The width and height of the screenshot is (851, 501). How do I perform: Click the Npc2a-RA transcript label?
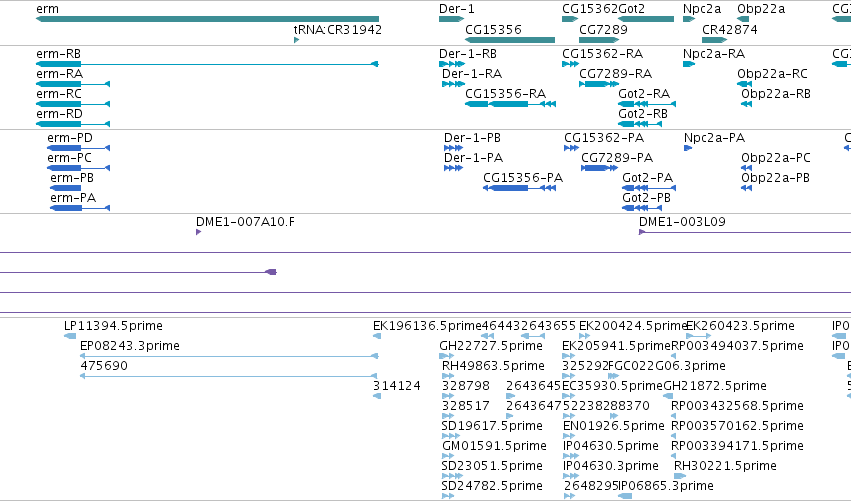tap(714, 54)
